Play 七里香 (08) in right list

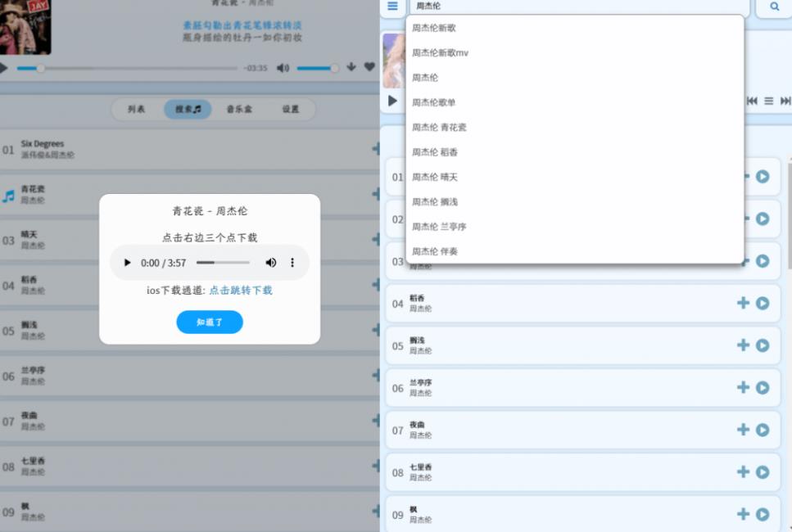(x=763, y=472)
